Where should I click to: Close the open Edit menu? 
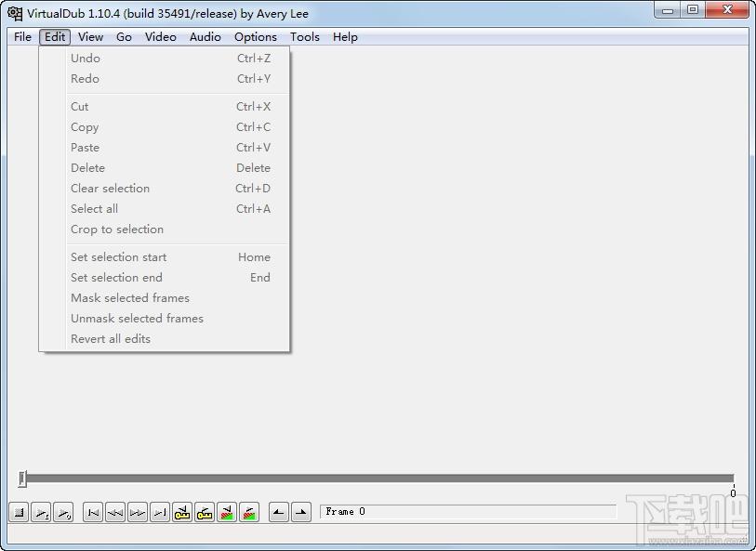point(55,37)
